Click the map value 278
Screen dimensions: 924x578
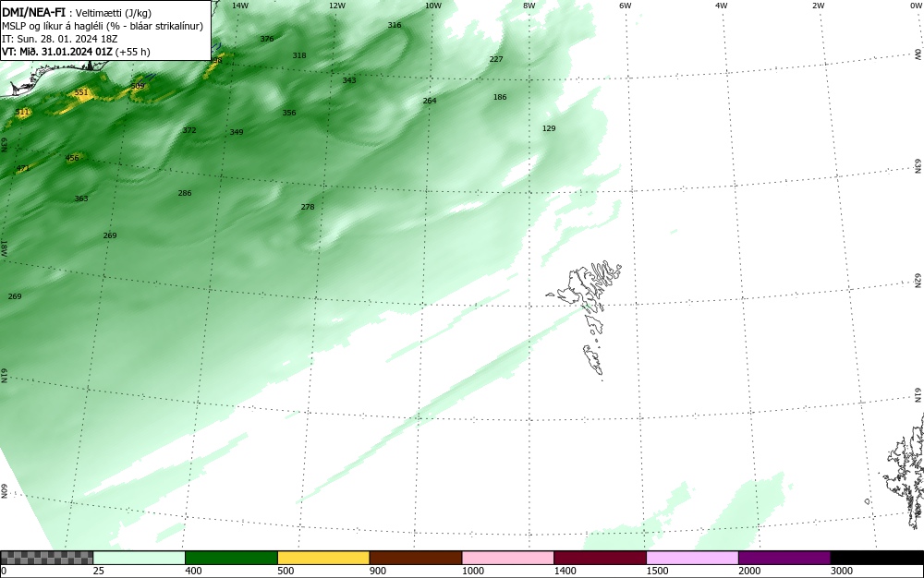point(308,207)
